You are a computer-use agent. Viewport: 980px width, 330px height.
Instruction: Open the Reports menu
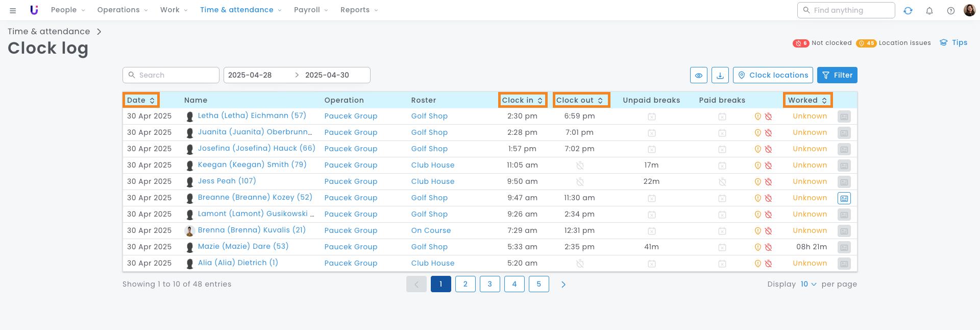point(359,10)
